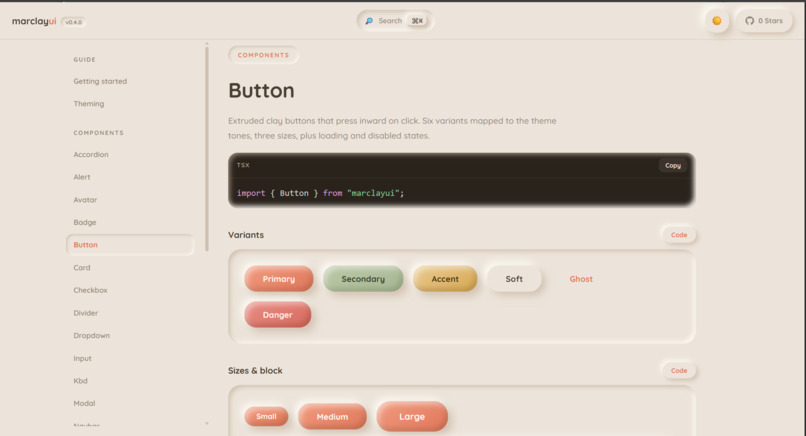This screenshot has height=436, width=806.
Task: Click the TSX code label
Action: 243,165
